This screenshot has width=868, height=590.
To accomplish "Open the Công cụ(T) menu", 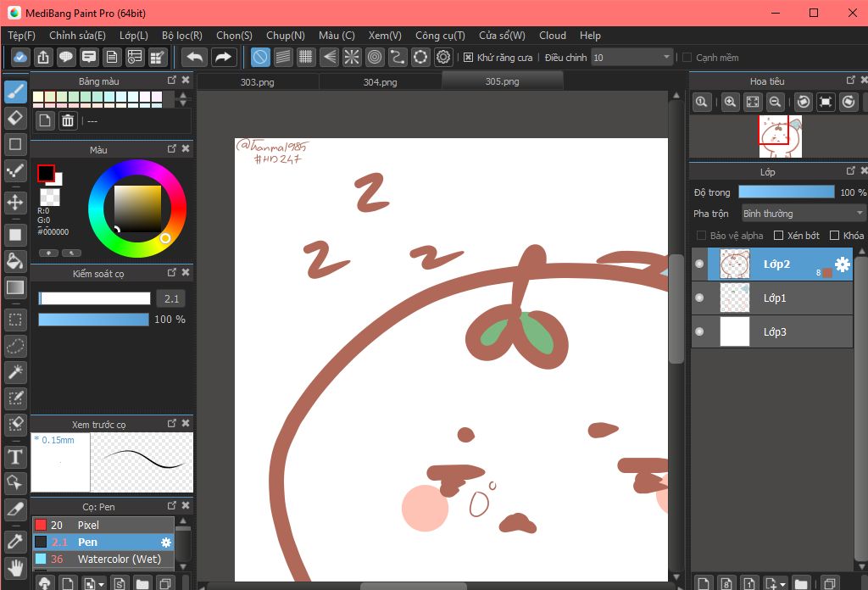I will (440, 36).
